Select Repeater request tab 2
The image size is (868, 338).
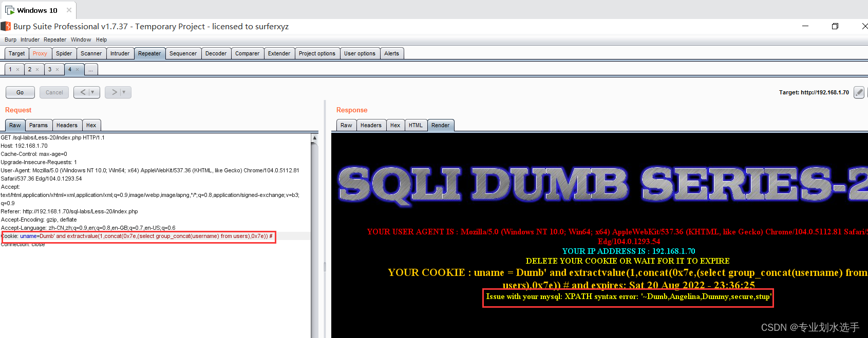tap(30, 69)
